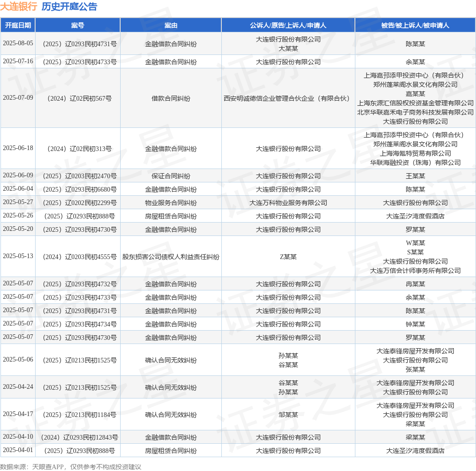This screenshot has height=471, width=476.
Task: Click date cell 2025-04-24
Action: 18,386
